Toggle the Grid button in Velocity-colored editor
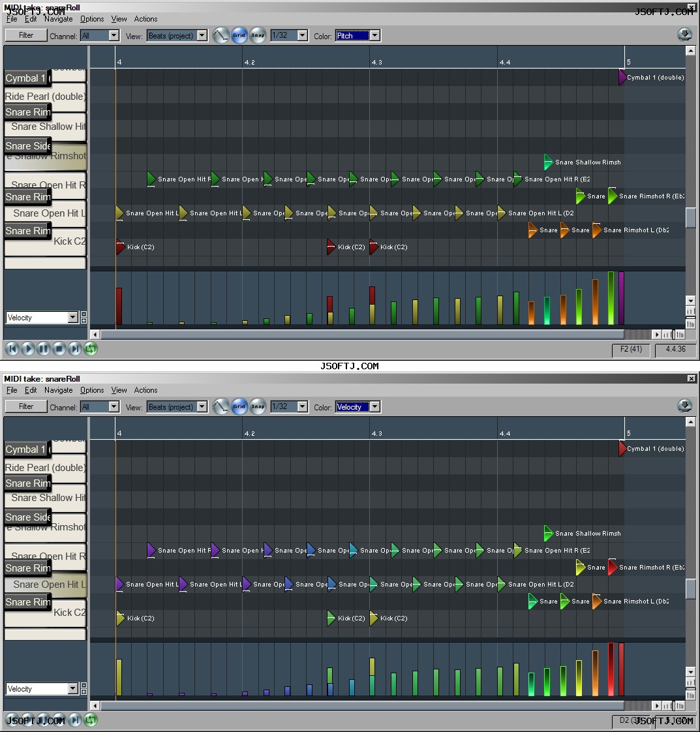The width and height of the screenshot is (700, 732). coord(239,406)
